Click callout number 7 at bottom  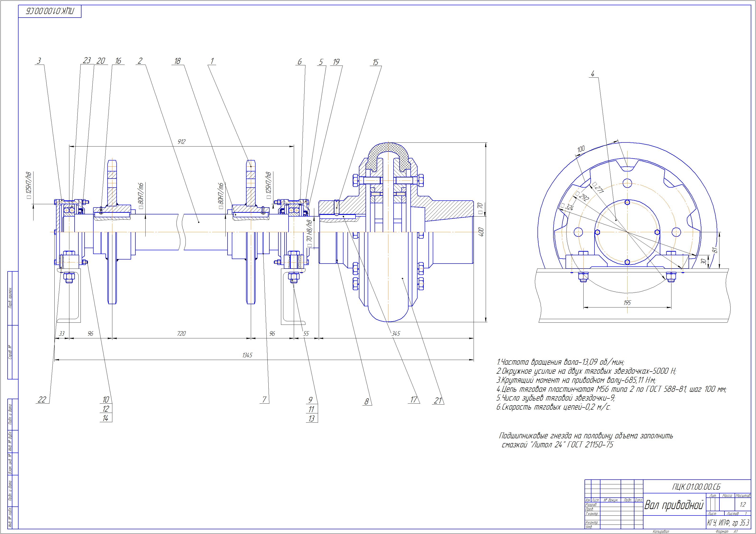(264, 400)
